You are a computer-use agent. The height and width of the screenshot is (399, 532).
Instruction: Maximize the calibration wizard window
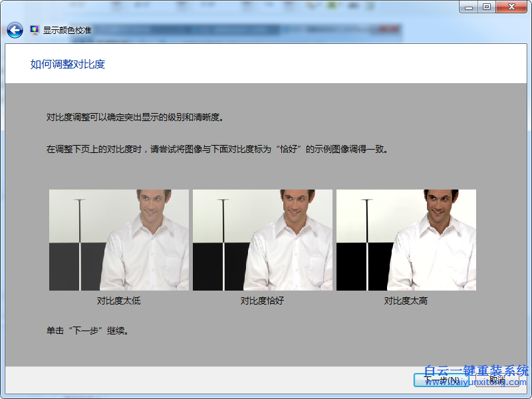(486, 7)
